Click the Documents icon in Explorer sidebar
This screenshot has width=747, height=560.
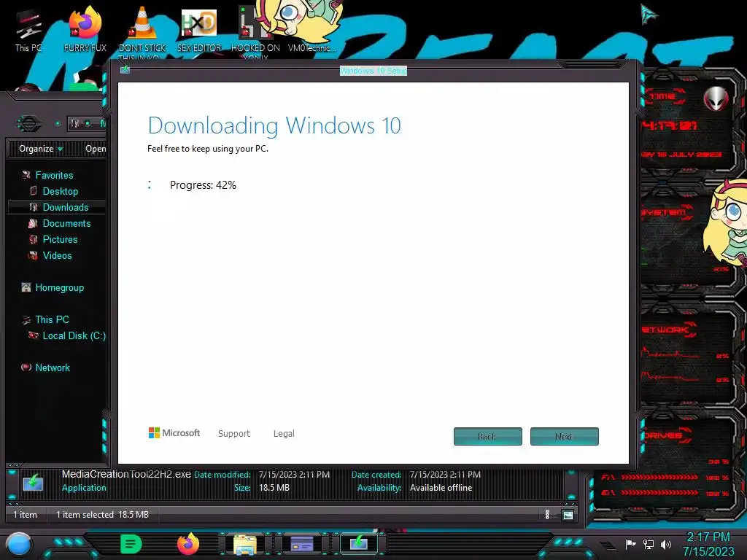[x=33, y=223]
